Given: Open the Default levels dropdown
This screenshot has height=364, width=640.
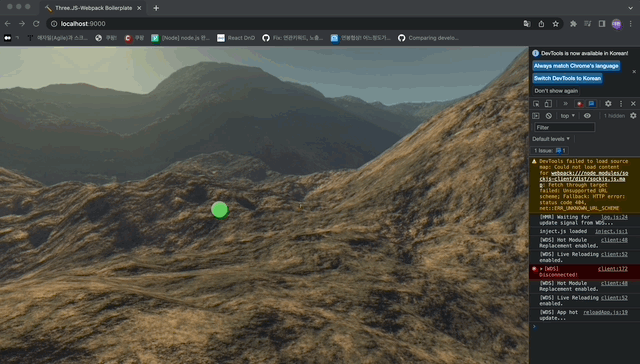Looking at the screenshot, I should coord(551,139).
